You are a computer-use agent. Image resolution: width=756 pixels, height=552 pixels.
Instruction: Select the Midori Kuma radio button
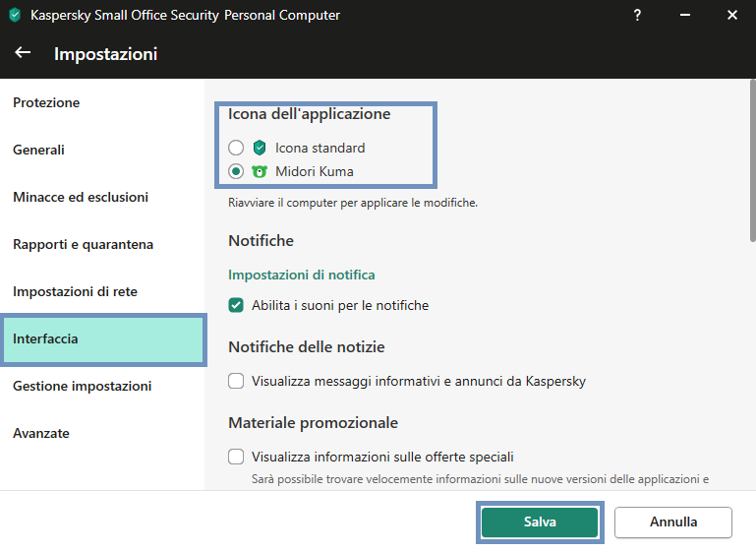click(236, 171)
